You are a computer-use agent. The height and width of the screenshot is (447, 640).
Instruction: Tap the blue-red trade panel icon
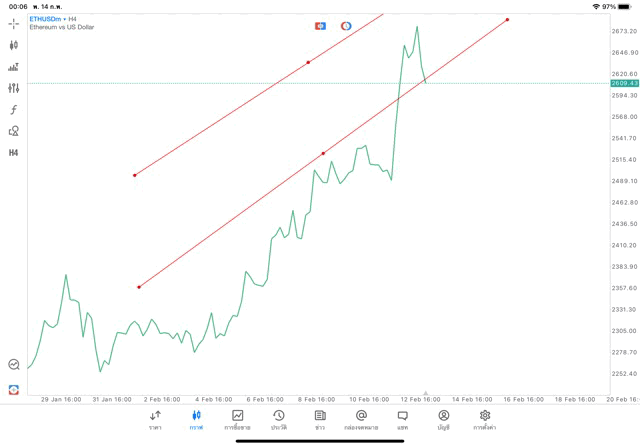pyautogui.click(x=320, y=25)
